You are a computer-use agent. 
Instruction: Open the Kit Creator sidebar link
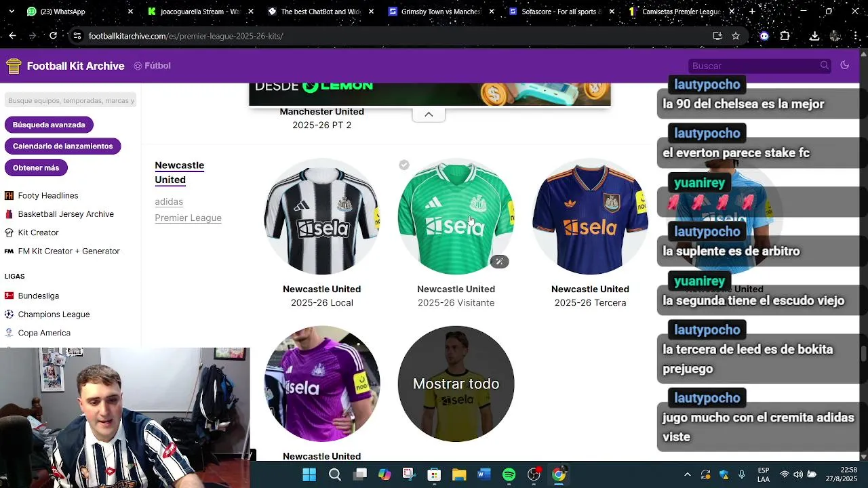38,232
